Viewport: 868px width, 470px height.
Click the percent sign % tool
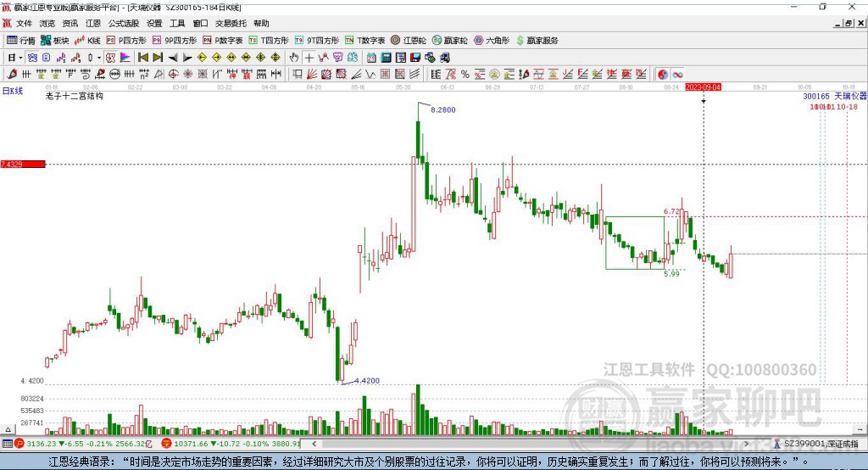tap(465, 75)
